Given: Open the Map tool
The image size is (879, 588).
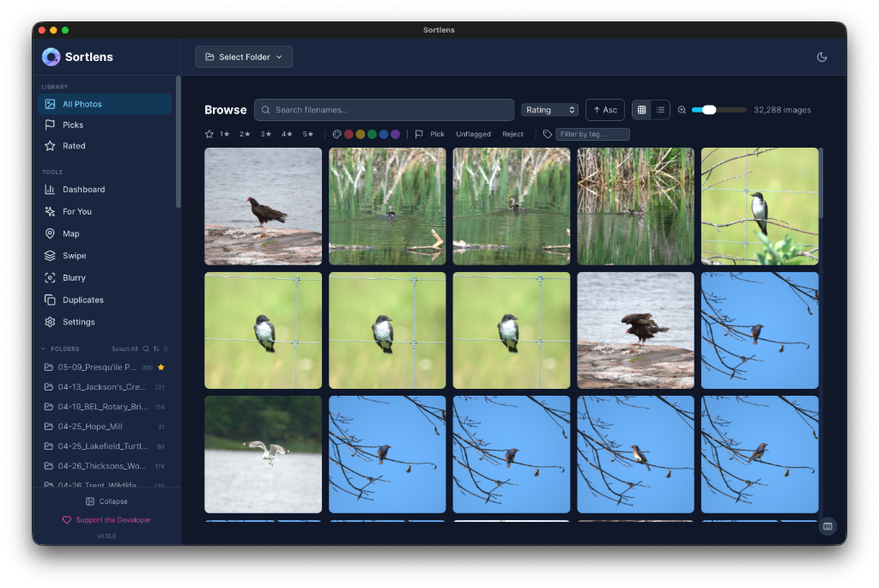Looking at the screenshot, I should (104, 233).
